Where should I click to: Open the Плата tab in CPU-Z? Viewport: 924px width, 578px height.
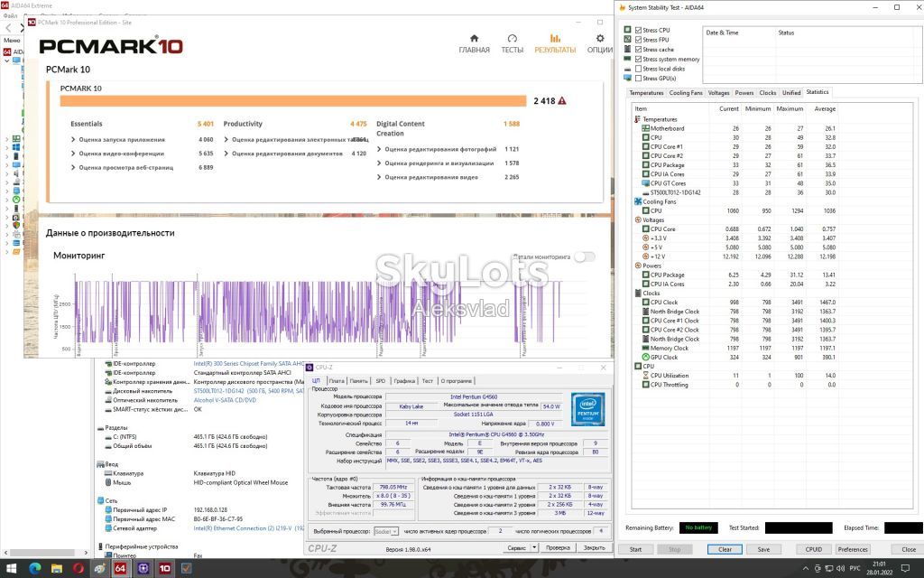(x=337, y=381)
